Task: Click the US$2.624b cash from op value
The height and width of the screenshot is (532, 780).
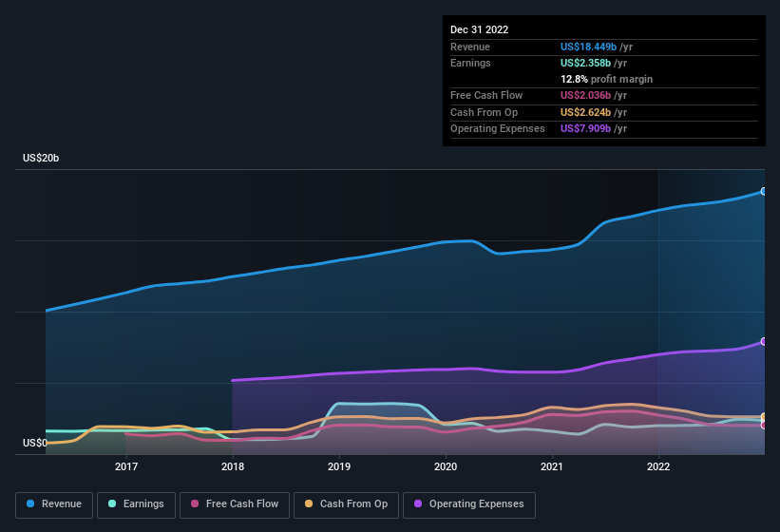Action: pos(585,112)
